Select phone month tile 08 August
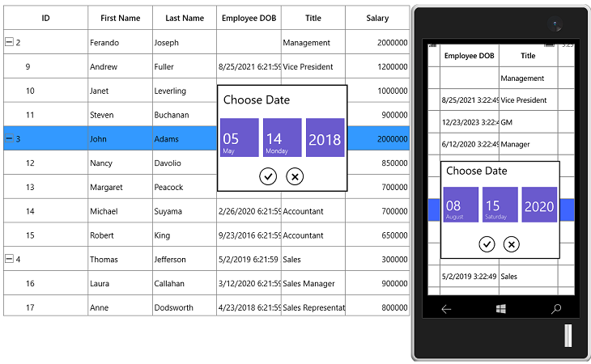 coord(461,205)
